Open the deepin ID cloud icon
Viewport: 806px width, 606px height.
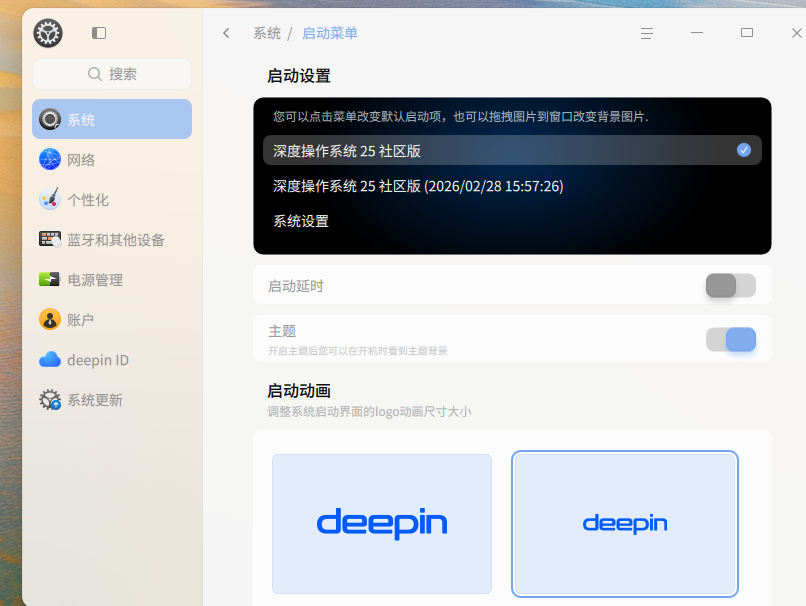[50, 359]
